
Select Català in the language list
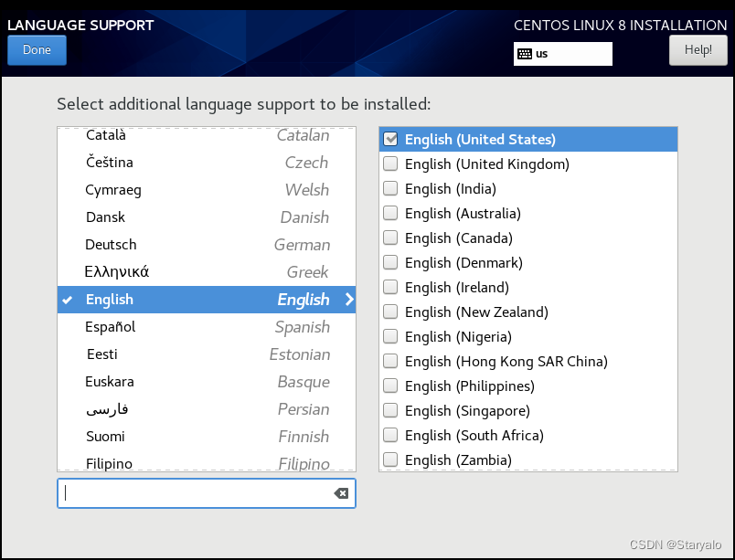coord(207,135)
